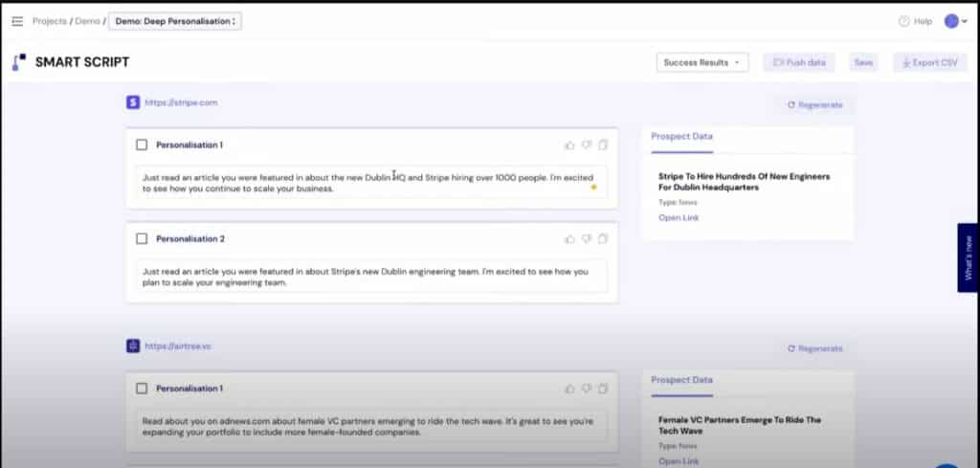Image resolution: width=980 pixels, height=468 pixels.
Task: Click the Save button
Action: pos(863,62)
